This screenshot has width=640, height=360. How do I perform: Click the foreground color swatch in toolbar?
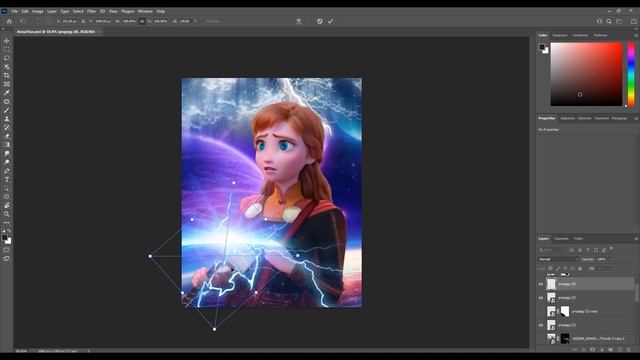(x=4, y=237)
